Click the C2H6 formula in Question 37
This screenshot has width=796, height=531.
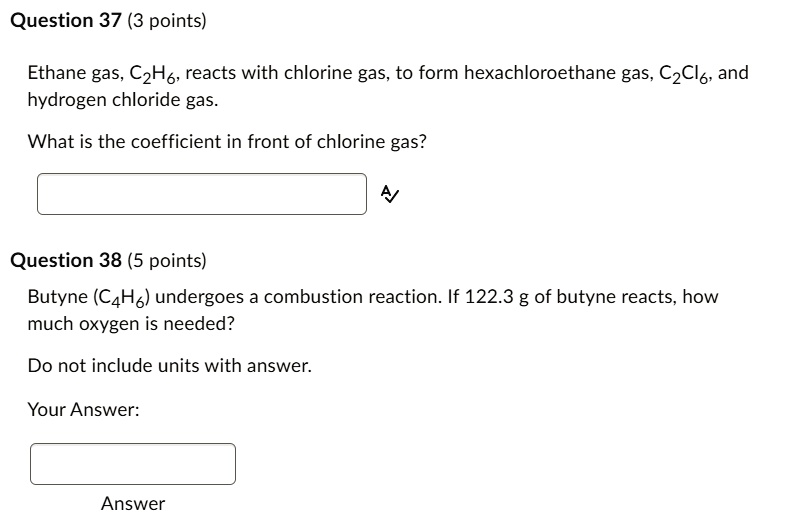(155, 75)
